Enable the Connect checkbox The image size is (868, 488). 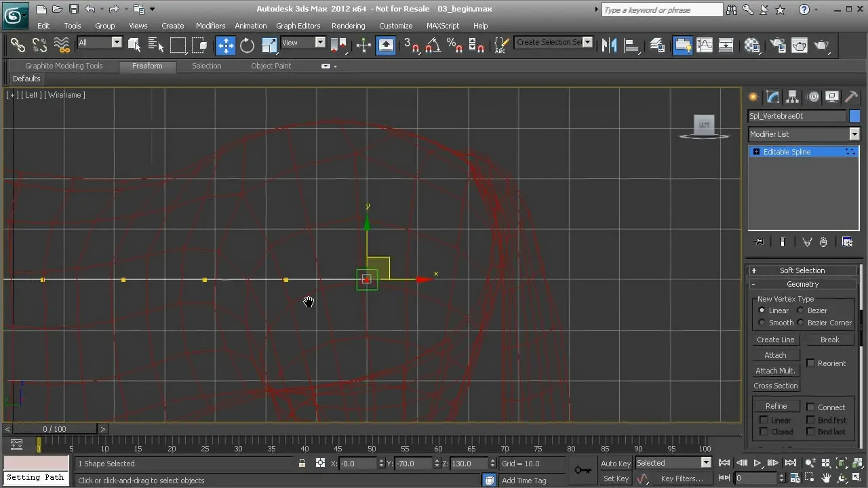pos(810,407)
